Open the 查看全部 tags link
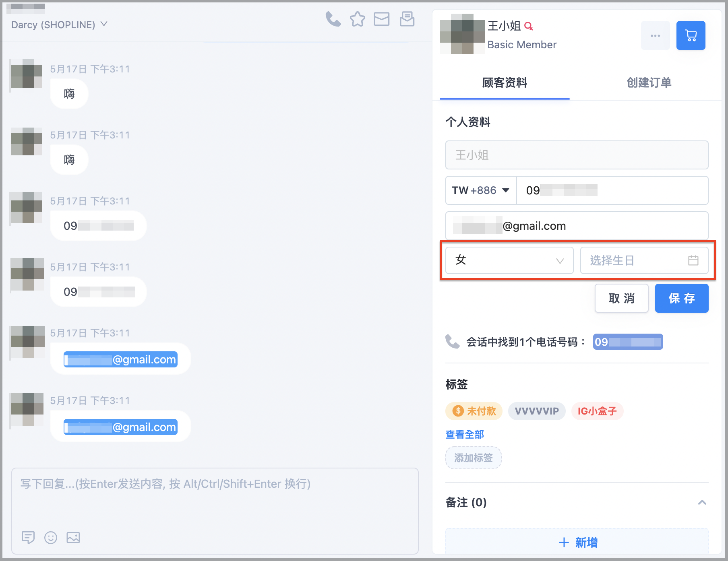 click(465, 434)
